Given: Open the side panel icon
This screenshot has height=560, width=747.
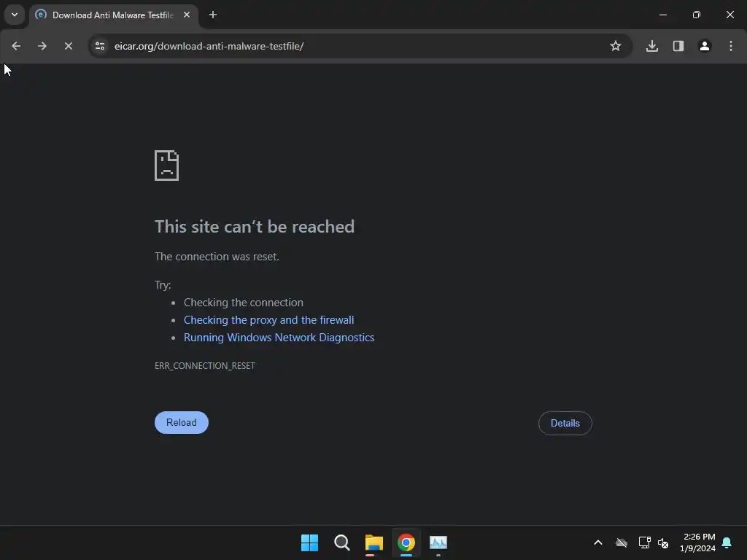Looking at the screenshot, I should (678, 46).
